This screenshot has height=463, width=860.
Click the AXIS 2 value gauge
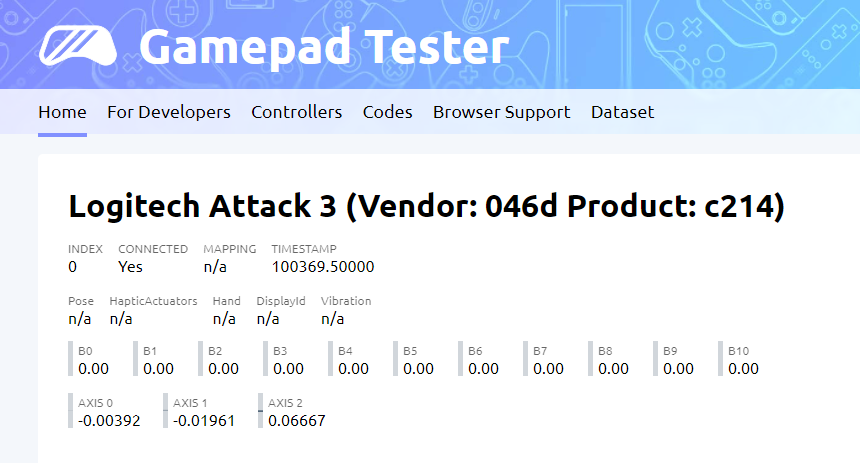[x=296, y=412]
